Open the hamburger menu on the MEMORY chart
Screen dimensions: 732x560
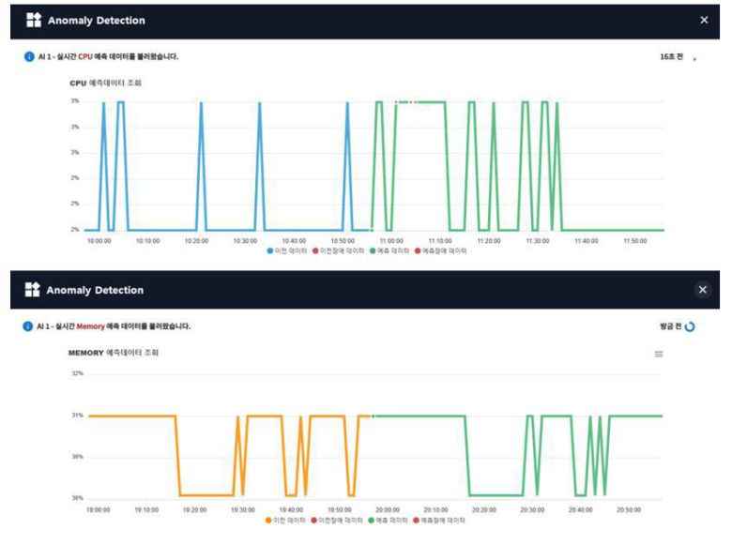[x=658, y=354]
